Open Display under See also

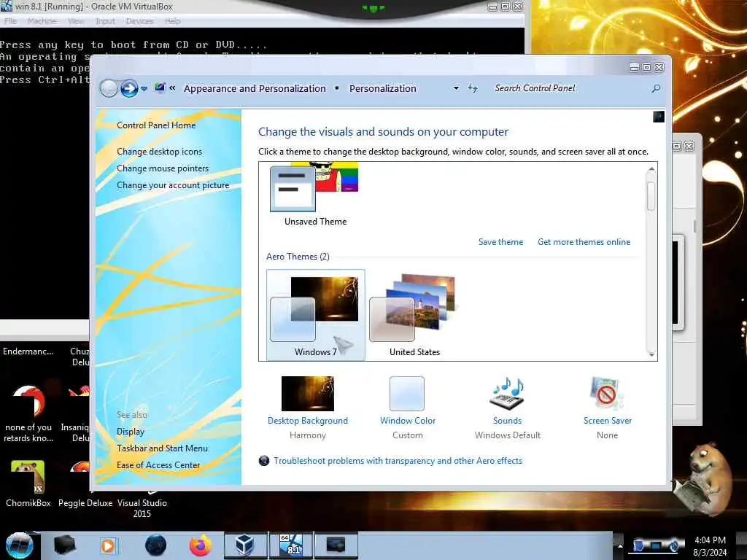[131, 432]
